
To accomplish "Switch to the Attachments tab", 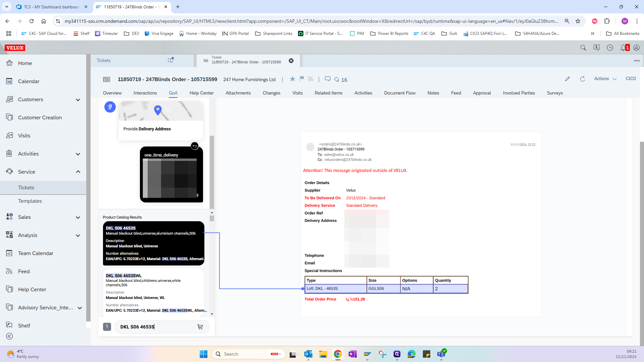I will (x=238, y=93).
